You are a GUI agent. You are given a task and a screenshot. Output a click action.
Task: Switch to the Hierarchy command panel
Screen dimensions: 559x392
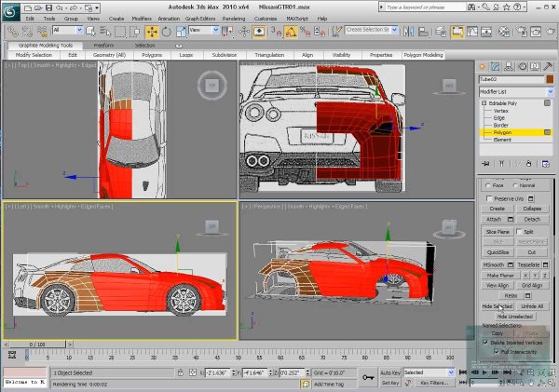click(x=509, y=66)
